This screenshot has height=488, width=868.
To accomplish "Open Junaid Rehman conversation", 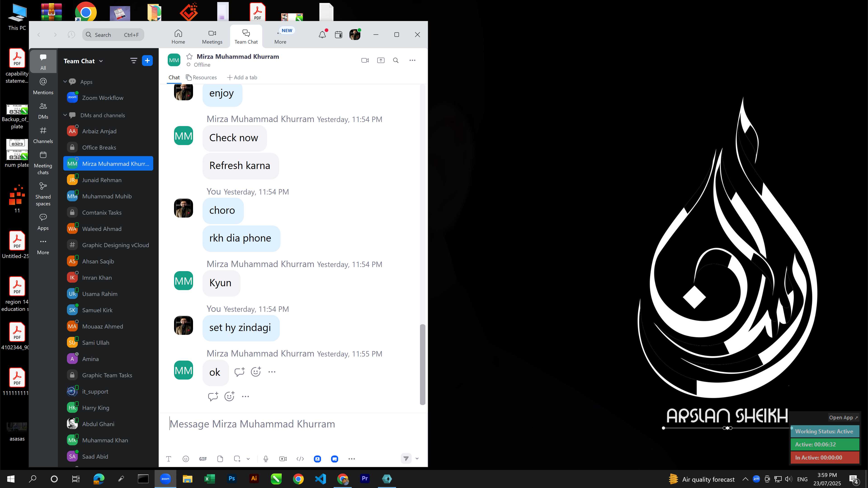I will pyautogui.click(x=108, y=180).
